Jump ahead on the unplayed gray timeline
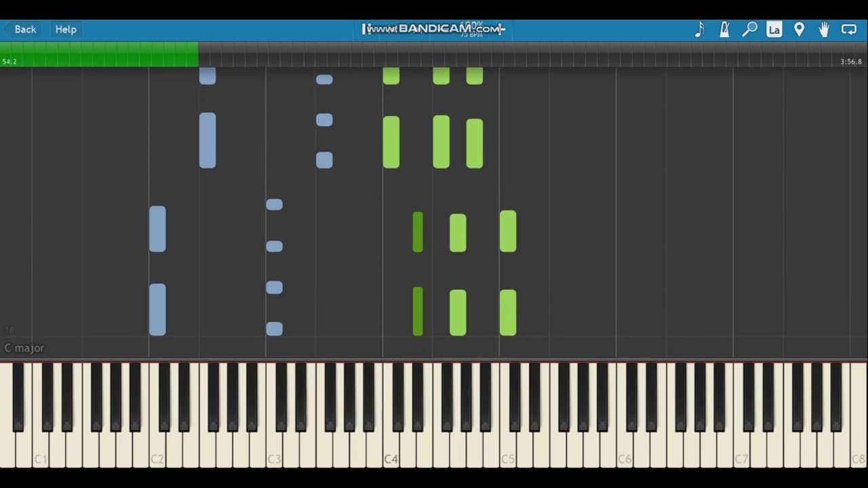 [532, 54]
